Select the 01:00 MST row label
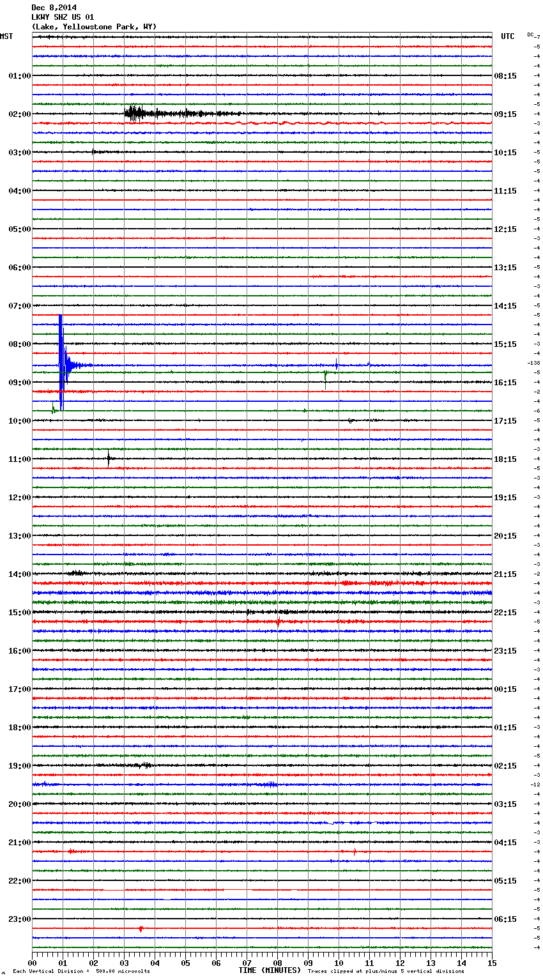This screenshot has width=543, height=980. [x=20, y=76]
